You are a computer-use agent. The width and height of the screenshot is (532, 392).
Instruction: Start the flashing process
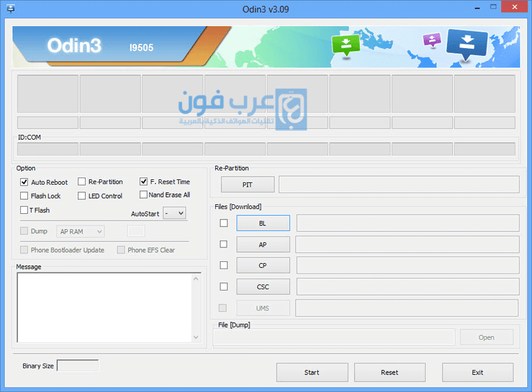click(312, 373)
